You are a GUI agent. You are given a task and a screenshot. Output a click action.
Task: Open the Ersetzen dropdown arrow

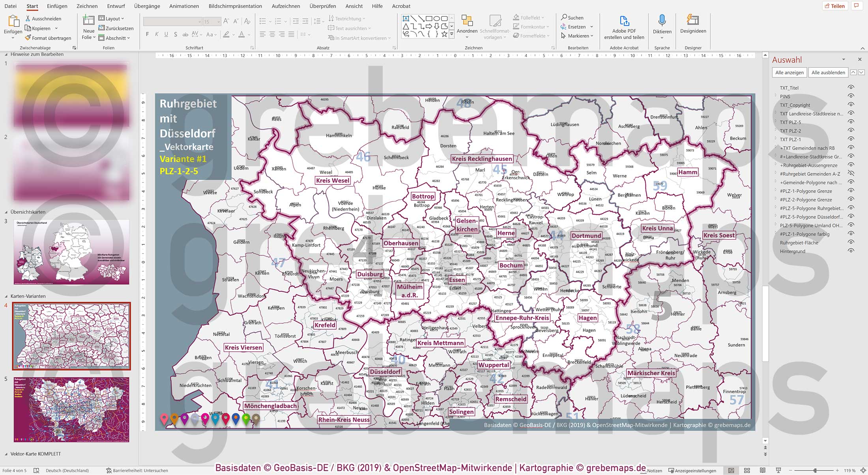point(591,27)
